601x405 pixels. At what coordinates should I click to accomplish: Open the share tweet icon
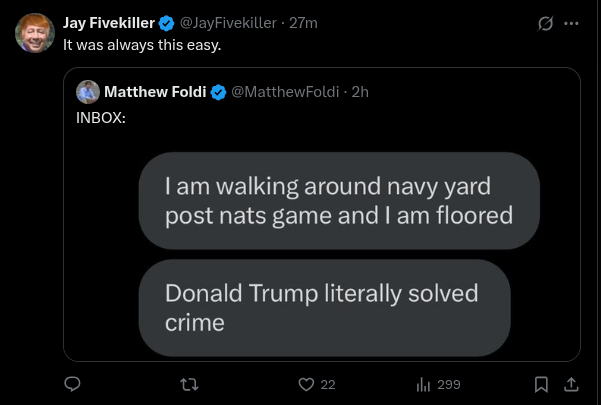pos(571,384)
